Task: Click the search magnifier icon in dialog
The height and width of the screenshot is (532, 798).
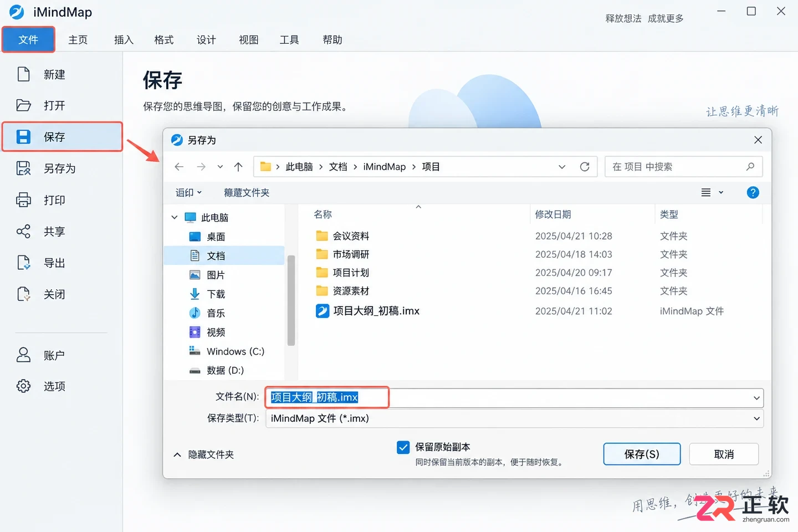Action: [750, 166]
